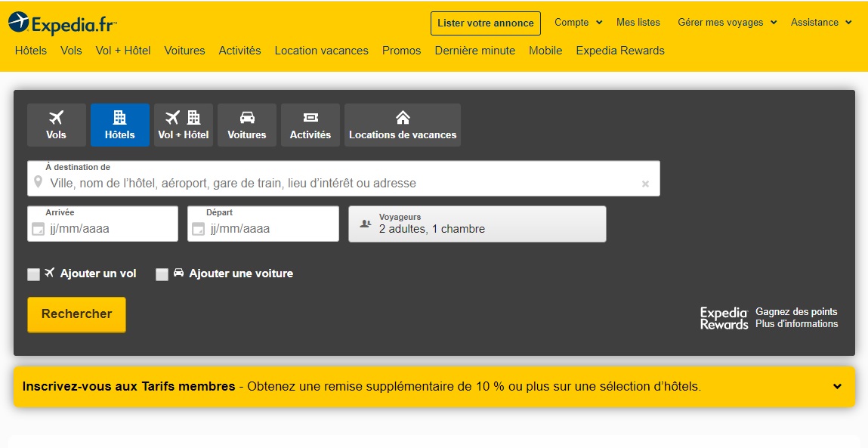Screen dimensions: 868x448
Task: Open the Activités search tab
Action: click(310, 125)
